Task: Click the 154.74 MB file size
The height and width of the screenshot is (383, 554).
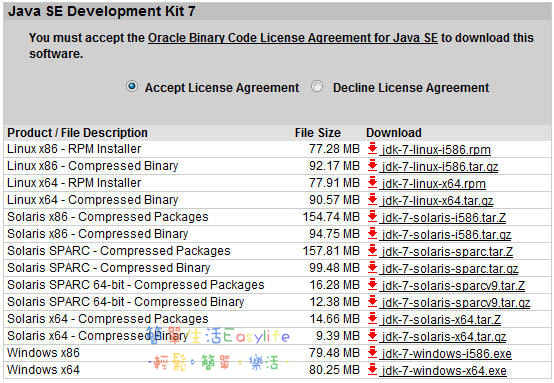Action: pyautogui.click(x=331, y=217)
